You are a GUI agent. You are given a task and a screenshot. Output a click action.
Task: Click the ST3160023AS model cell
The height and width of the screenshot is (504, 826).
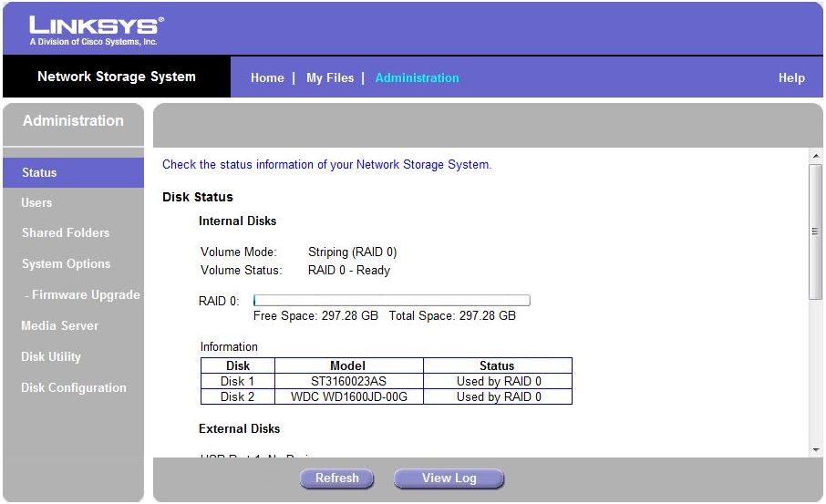pyautogui.click(x=348, y=382)
